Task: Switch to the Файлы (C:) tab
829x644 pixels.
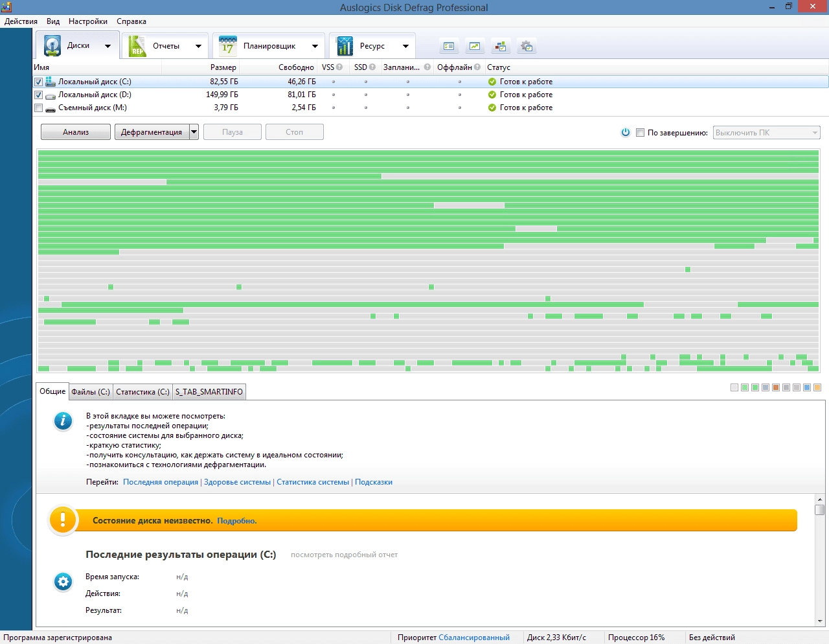Action: (x=91, y=392)
